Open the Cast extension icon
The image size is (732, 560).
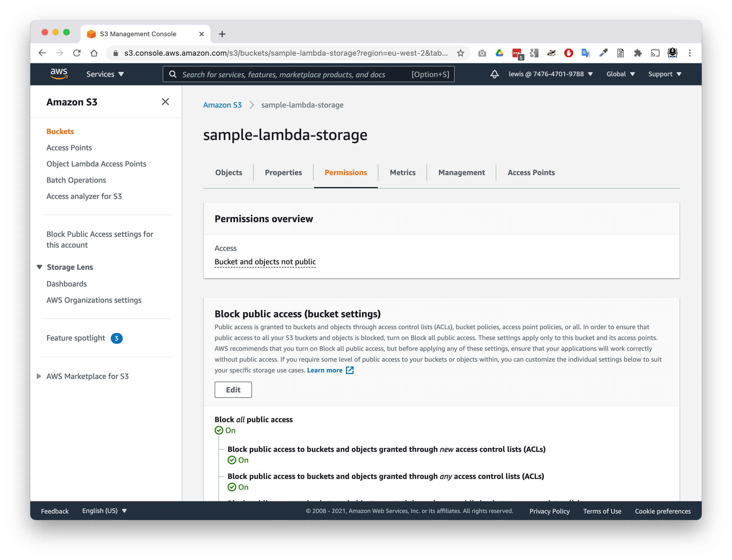[x=655, y=53]
